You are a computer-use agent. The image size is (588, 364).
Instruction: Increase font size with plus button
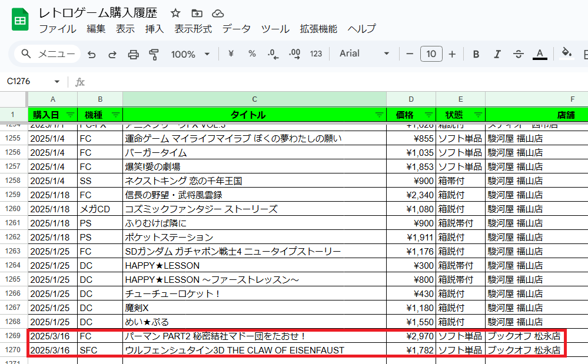[x=452, y=54]
